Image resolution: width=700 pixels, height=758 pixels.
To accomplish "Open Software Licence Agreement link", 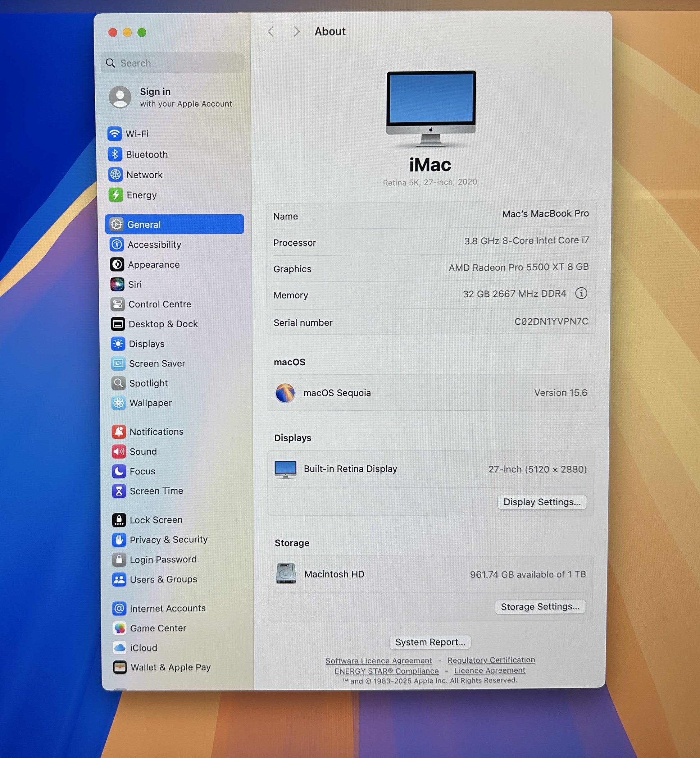I will point(378,661).
